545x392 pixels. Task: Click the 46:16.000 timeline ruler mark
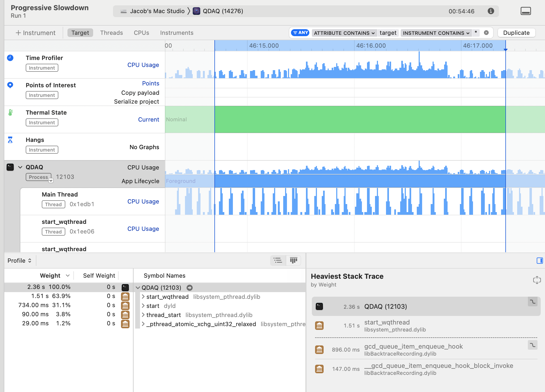click(x=371, y=46)
